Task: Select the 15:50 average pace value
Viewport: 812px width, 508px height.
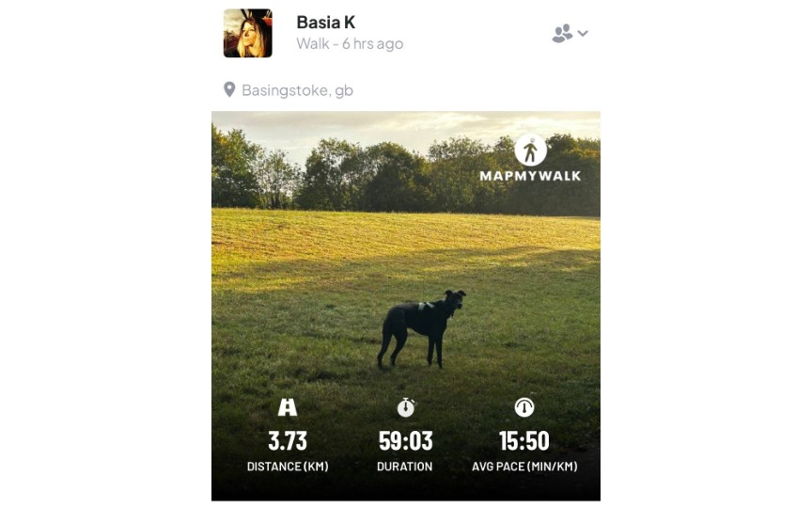Action: [x=524, y=441]
